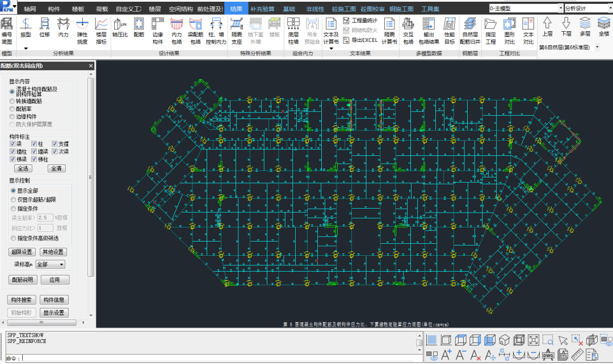Show 位移 displacement results
Screen dimensions: 613x364
pyautogui.click(x=45, y=28)
